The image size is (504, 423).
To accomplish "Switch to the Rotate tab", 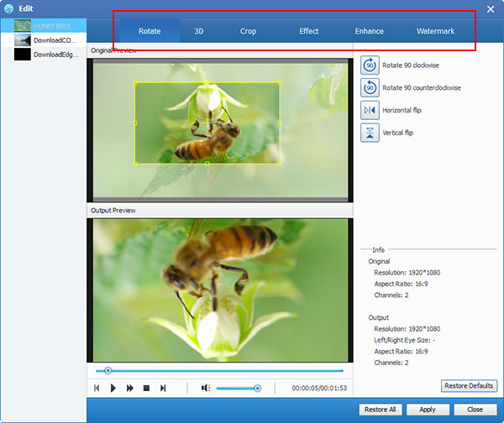I will point(150,31).
